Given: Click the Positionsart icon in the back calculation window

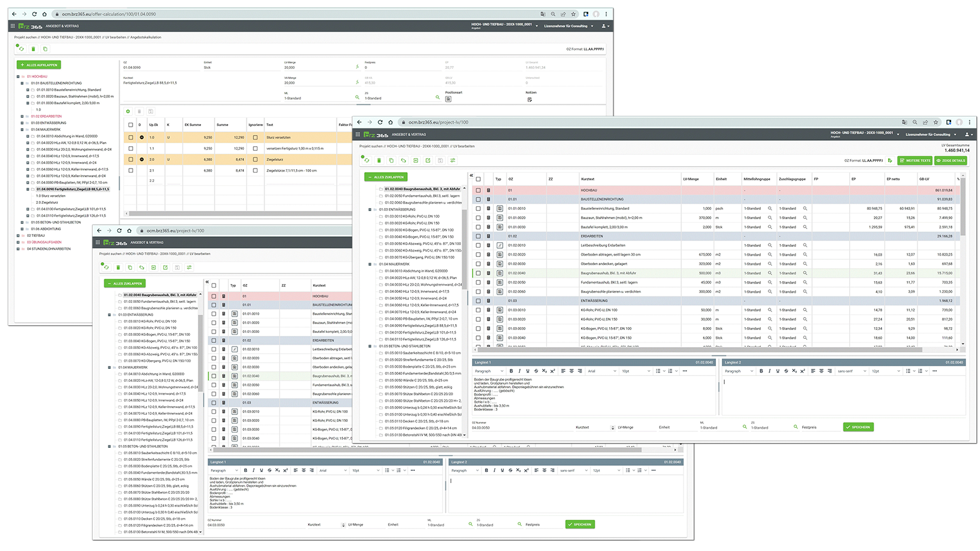Looking at the screenshot, I should click(x=448, y=99).
